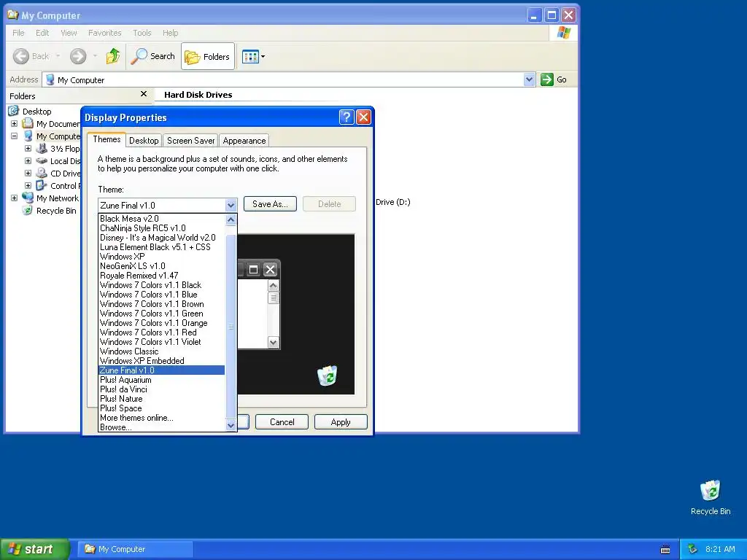Screen dimensions: 747x560
Task: Click the CD Drive icon in tree
Action: pos(42,173)
